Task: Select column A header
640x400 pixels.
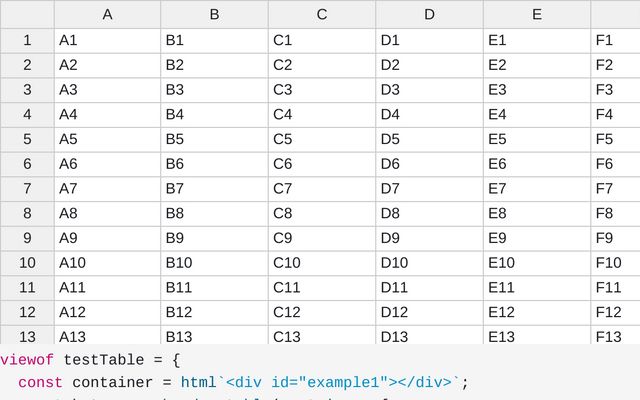Action: pyautogui.click(x=107, y=14)
